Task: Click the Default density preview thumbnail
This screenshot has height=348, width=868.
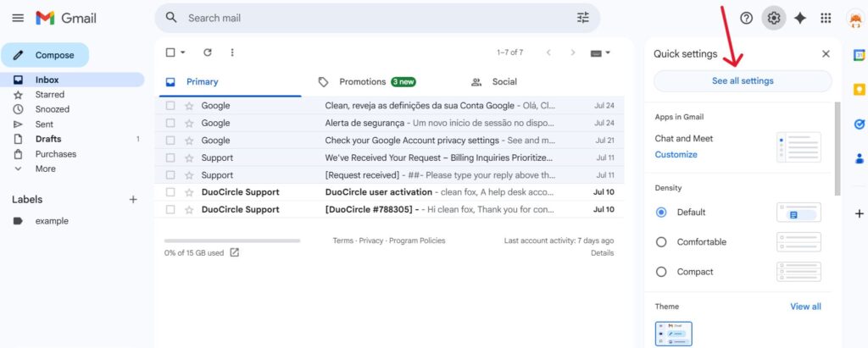Action: [798, 213]
